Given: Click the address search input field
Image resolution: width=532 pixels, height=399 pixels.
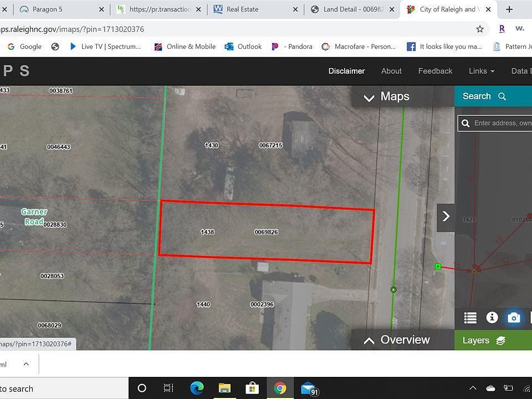Looking at the screenshot, I should [502, 123].
